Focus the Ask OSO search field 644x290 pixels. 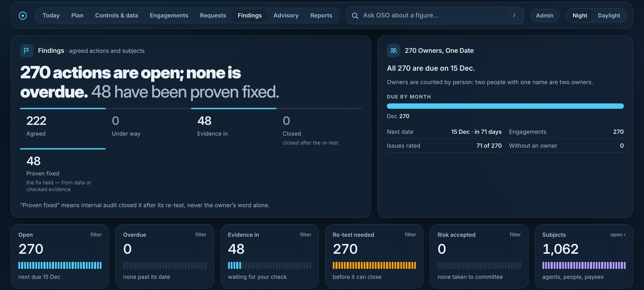[435, 15]
